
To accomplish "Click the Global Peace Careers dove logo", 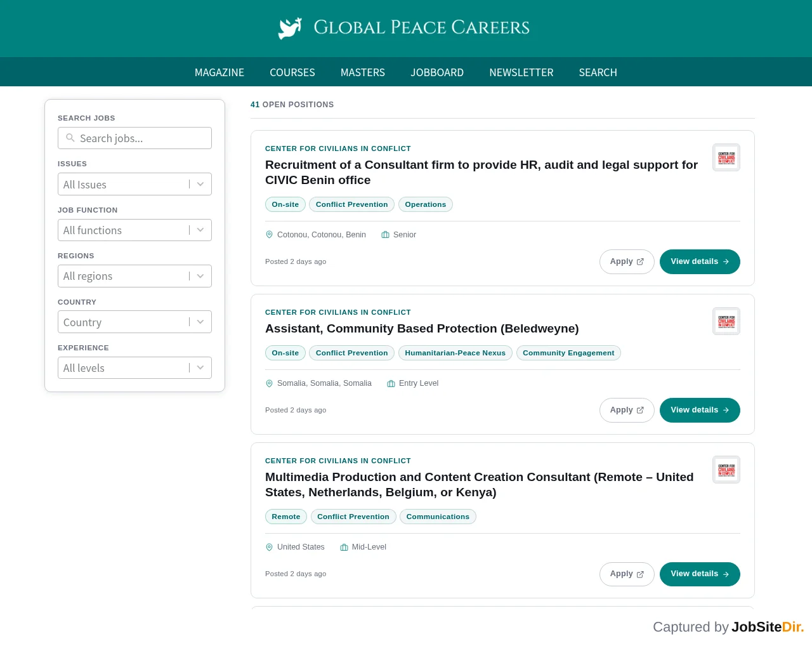I will (290, 28).
